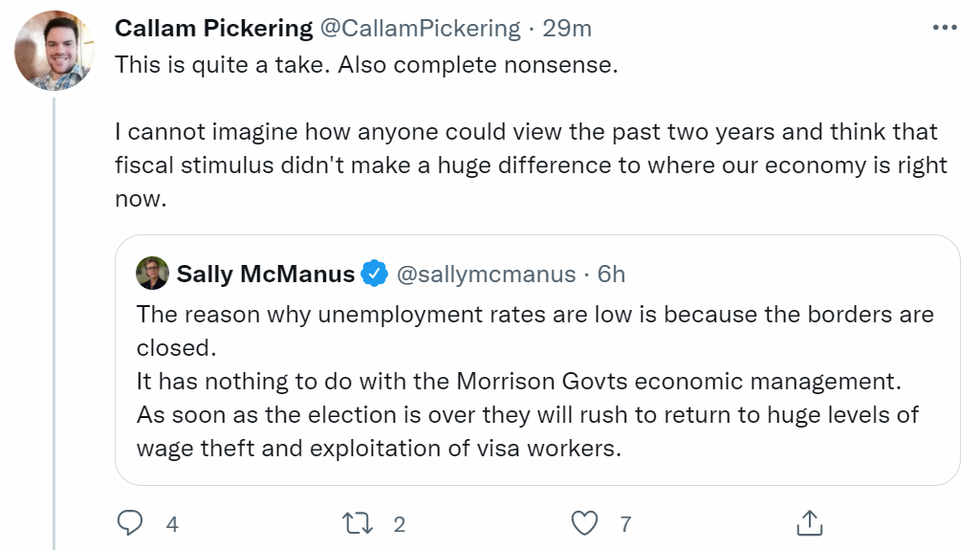Image resolution: width=980 pixels, height=550 pixels.
Task: Click the reply count of 4
Action: coord(172,524)
